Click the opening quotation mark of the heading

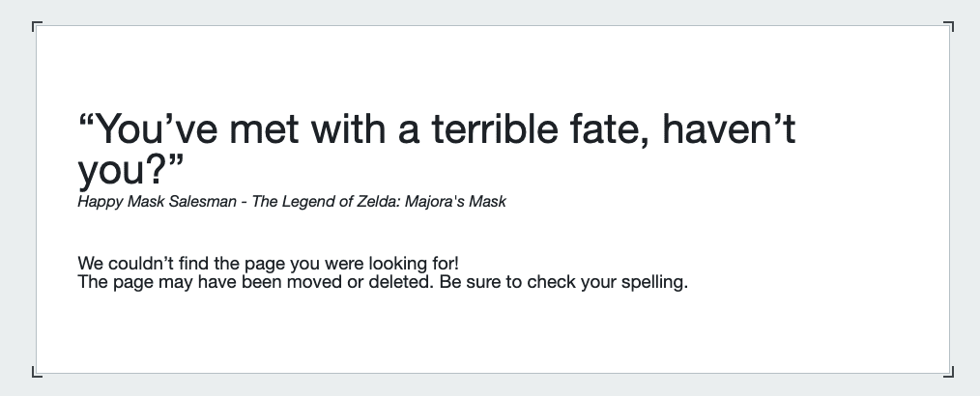tap(88, 120)
